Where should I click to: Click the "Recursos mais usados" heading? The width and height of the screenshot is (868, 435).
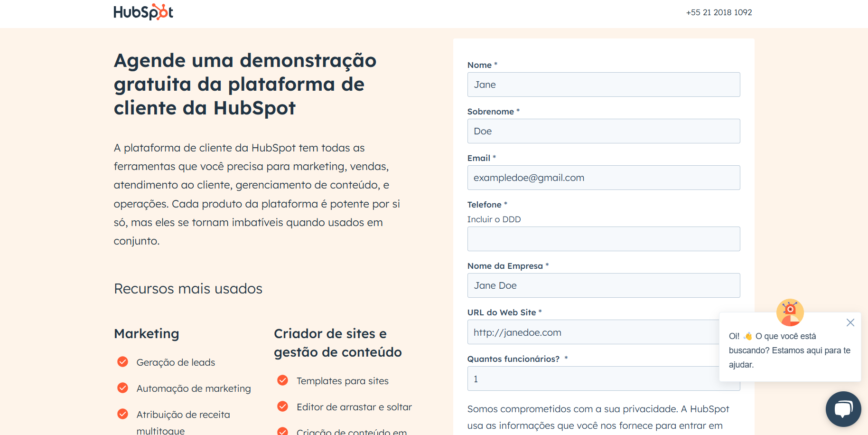tap(188, 289)
